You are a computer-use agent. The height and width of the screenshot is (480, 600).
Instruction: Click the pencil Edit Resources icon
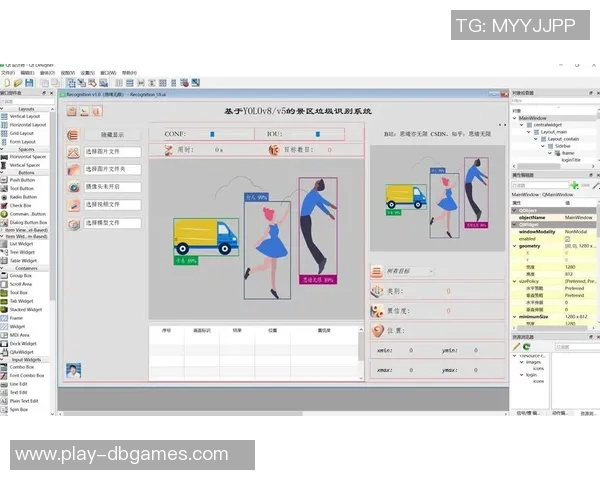tap(516, 346)
